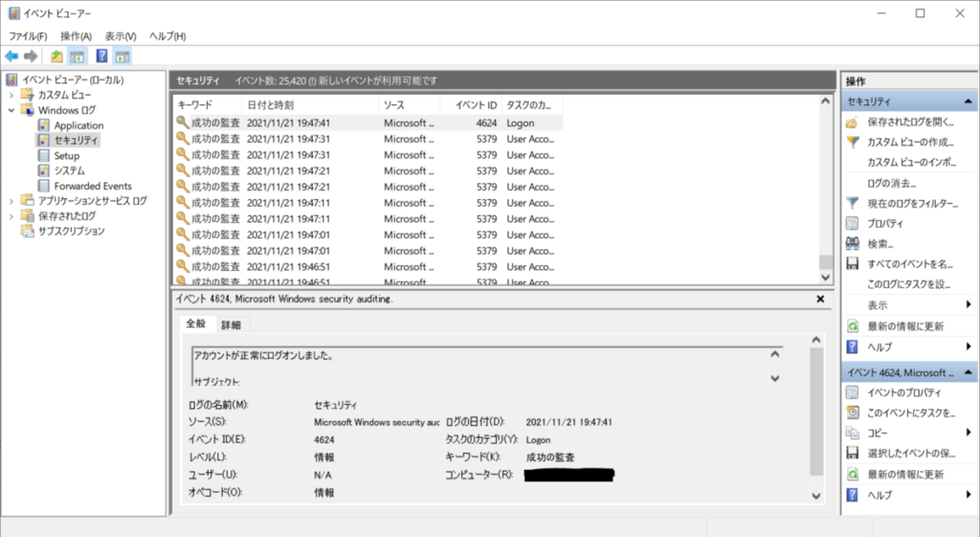This screenshot has height=537, width=980.
Task: Click the カスタム ビューの作成 funnel icon
Action: tap(853, 142)
